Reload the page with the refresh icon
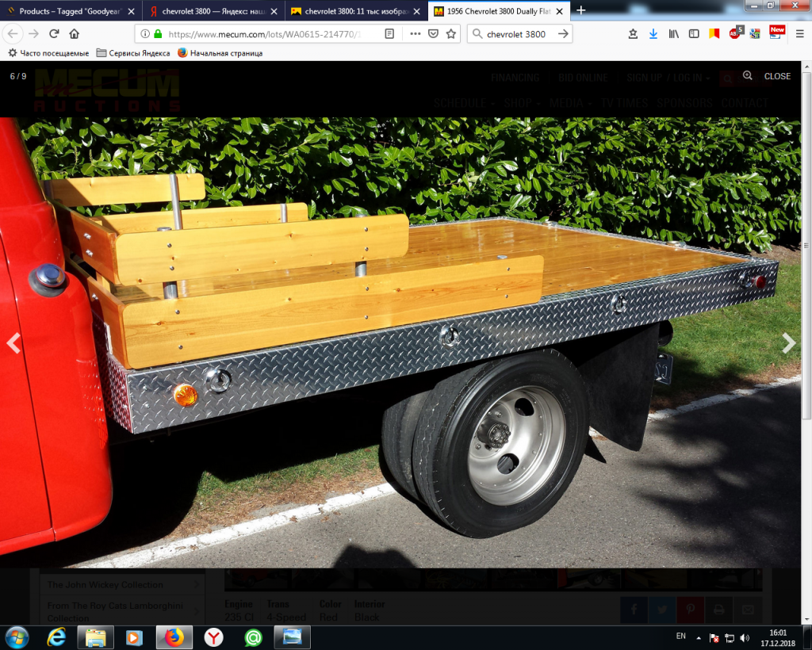812x650 pixels. [x=54, y=34]
